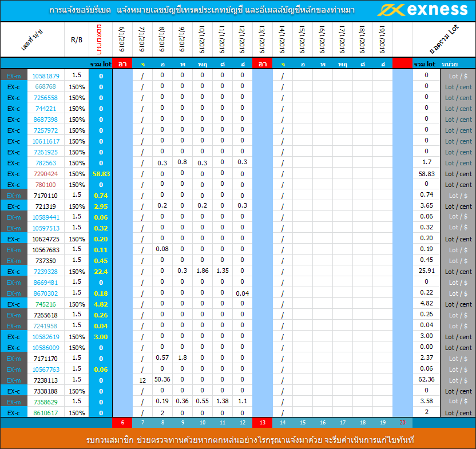Click the 25.91 total value

pyautogui.click(x=427, y=271)
